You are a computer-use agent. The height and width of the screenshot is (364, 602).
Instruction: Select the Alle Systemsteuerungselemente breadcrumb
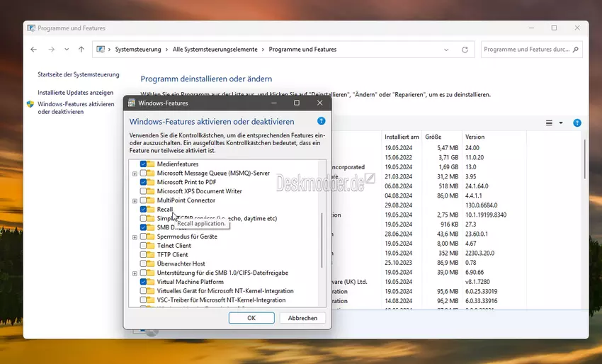215,50
